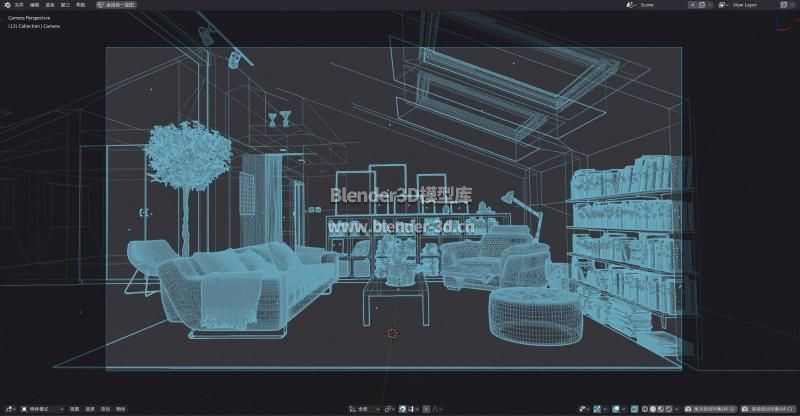
Task: Toggle proportional editing icon
Action: [427, 409]
